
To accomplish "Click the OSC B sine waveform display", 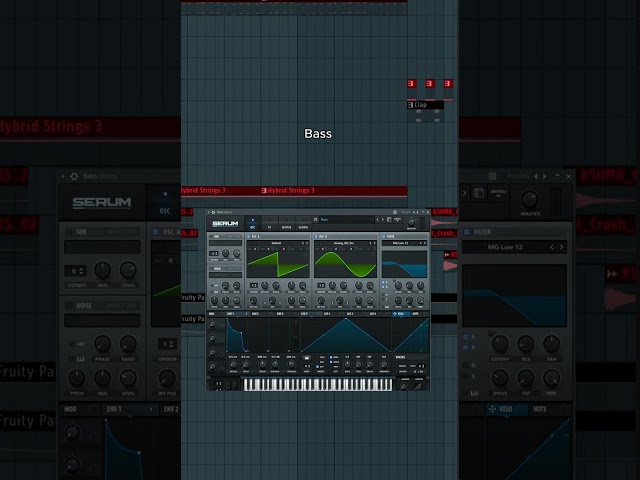I will click(345, 264).
